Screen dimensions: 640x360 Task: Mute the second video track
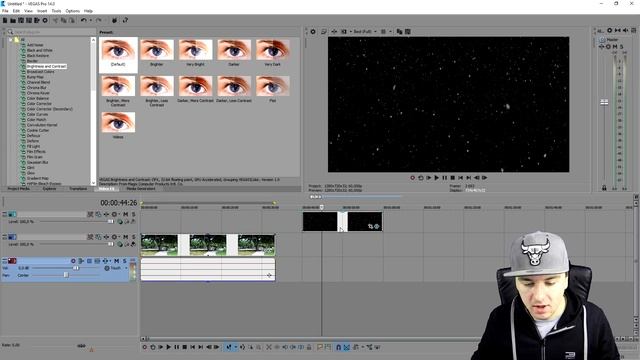[x=126, y=237]
